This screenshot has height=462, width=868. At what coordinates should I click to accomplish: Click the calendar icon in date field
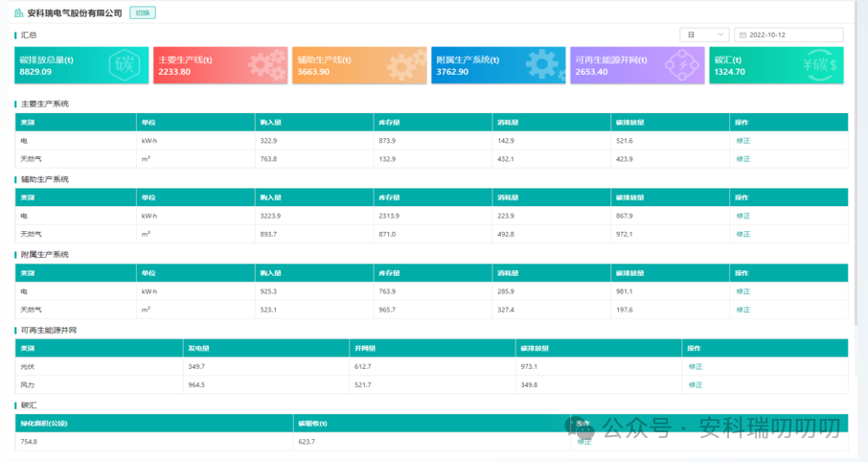pyautogui.click(x=742, y=35)
